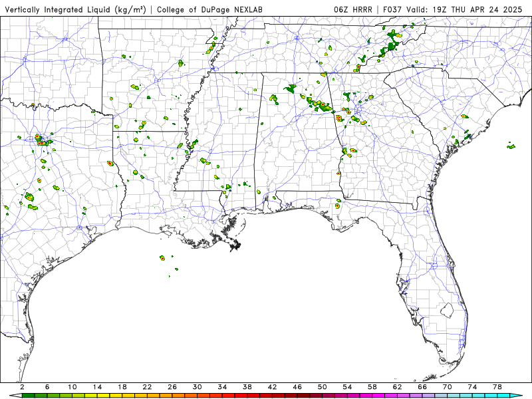Viewport: 532px width, 399px height.
Task: Click the color bar label '2'
Action: tap(22, 387)
